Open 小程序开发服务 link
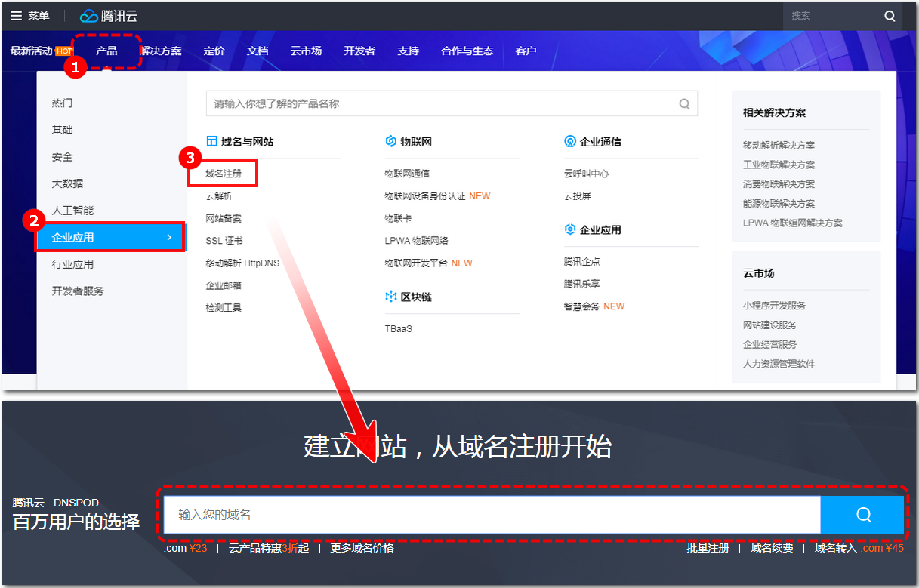The height and width of the screenshot is (588, 919). coord(774,306)
